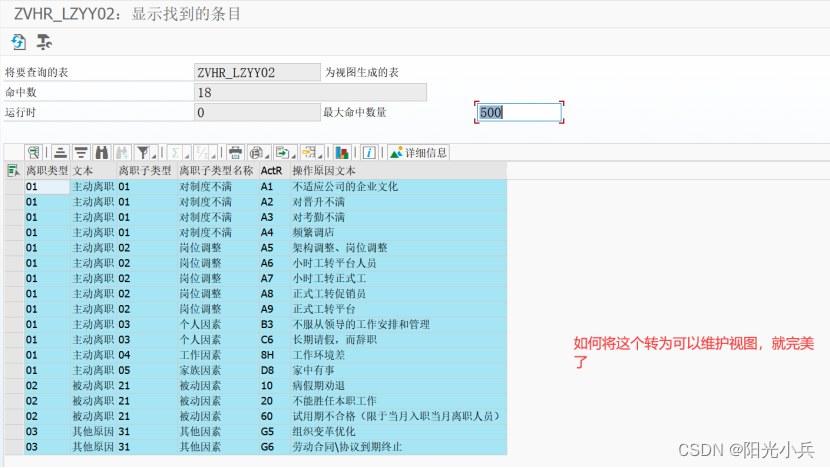Click the 命中数 field showing 18
The height and width of the screenshot is (468, 830).
tap(310, 92)
